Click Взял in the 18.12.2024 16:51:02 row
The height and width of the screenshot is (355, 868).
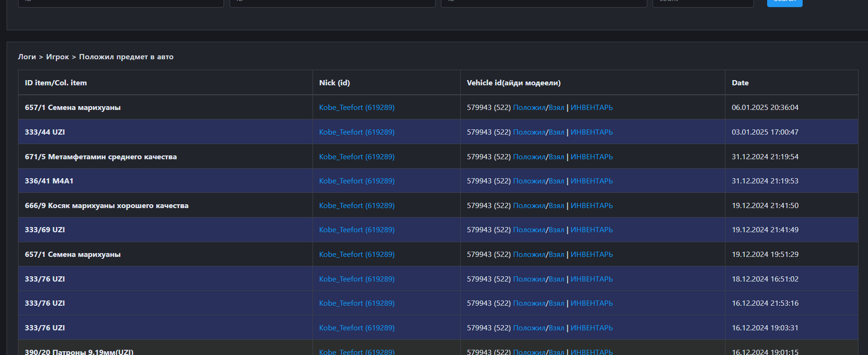tap(556, 279)
